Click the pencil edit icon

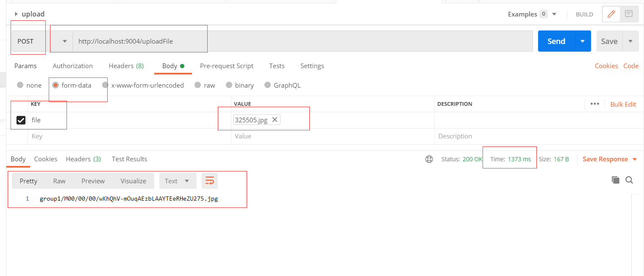(x=611, y=14)
